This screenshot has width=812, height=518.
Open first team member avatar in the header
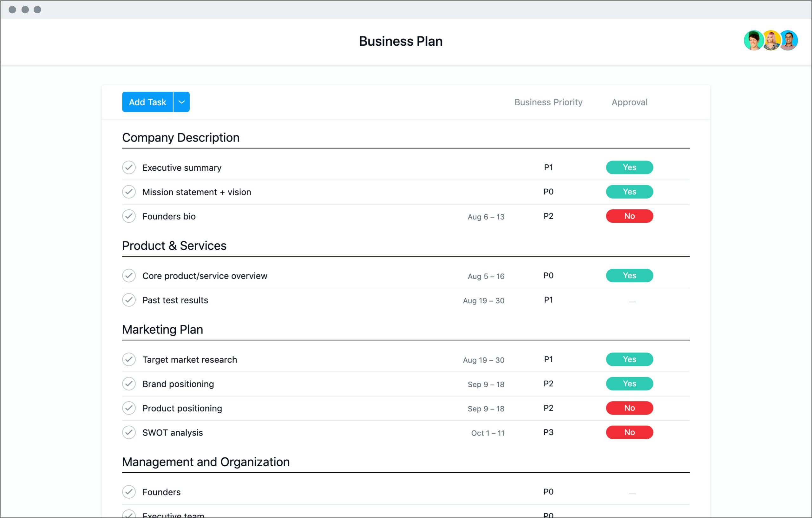(x=754, y=41)
